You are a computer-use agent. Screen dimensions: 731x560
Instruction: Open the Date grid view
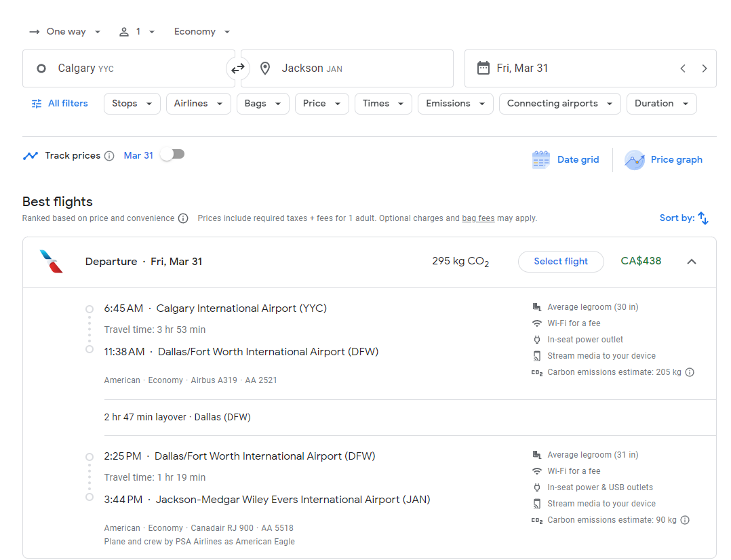(x=566, y=160)
